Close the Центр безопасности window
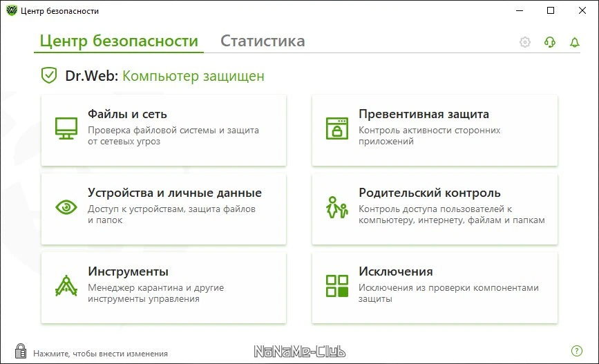Viewport: 599px width, 364px height. [x=582, y=10]
